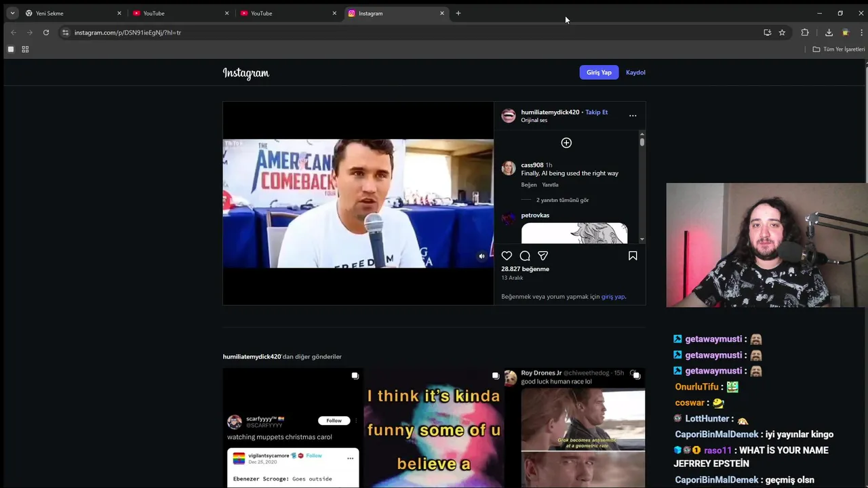The width and height of the screenshot is (868, 488).
Task: Open humiliatemydick420 profile avatar
Action: pyautogui.click(x=509, y=116)
